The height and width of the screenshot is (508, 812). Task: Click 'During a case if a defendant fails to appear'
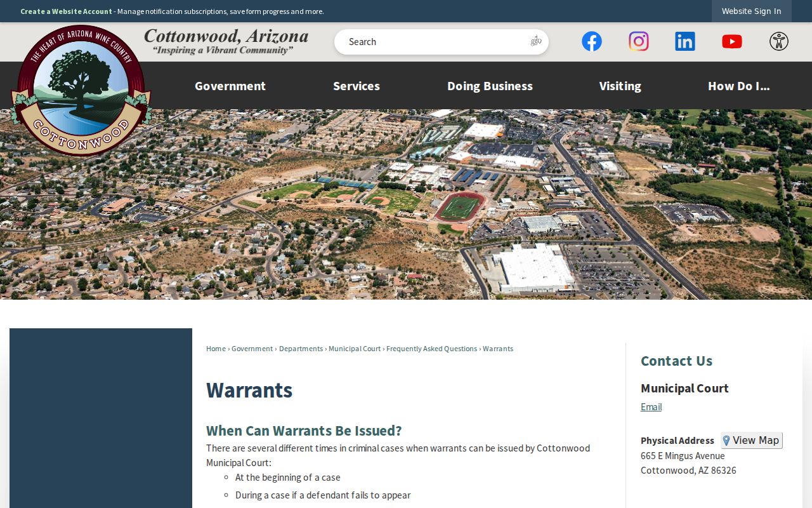click(323, 495)
